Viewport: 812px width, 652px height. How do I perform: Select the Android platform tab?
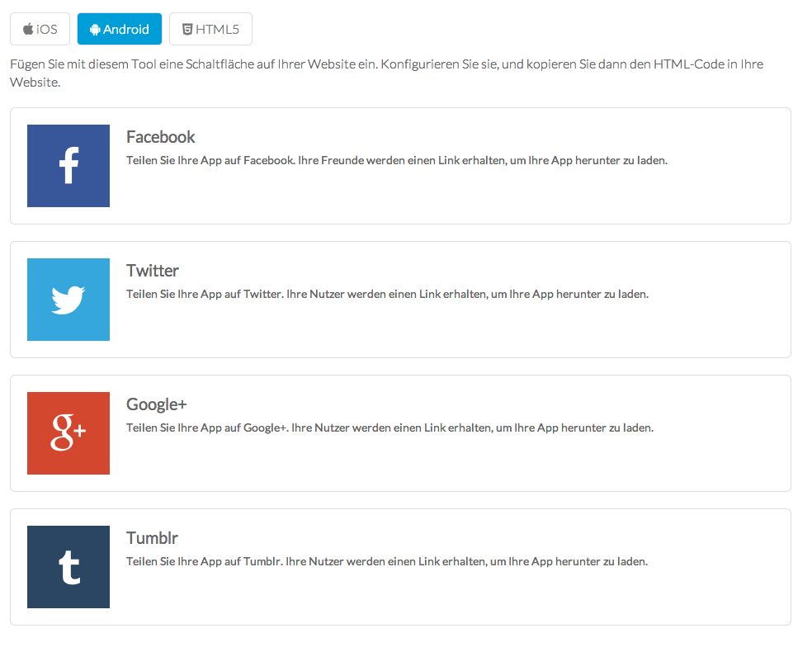(x=120, y=29)
